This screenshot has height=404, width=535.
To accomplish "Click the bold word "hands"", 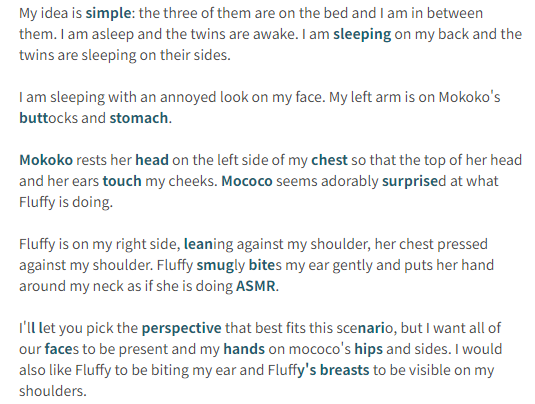I will 244,349.
